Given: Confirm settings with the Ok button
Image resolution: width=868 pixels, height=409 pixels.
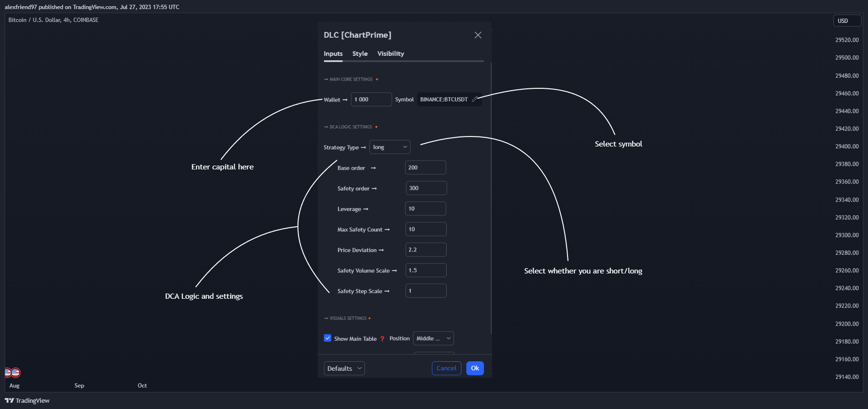Looking at the screenshot, I should coord(475,368).
